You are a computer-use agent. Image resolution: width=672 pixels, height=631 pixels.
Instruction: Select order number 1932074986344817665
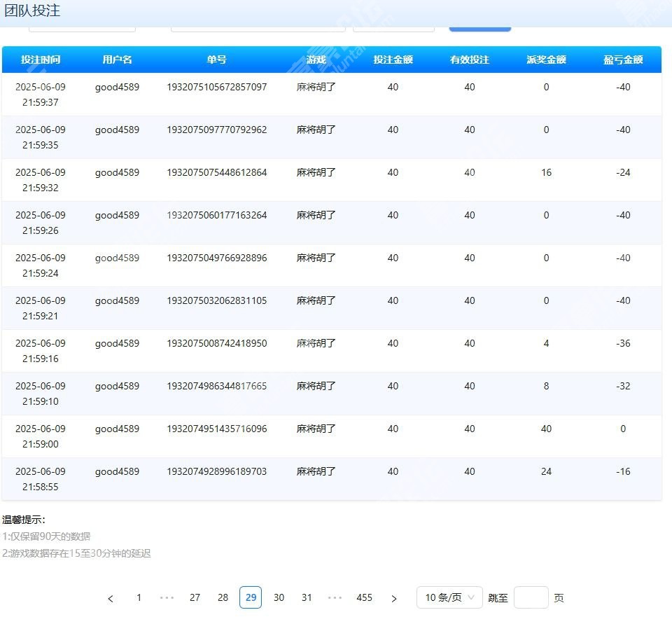click(x=217, y=386)
